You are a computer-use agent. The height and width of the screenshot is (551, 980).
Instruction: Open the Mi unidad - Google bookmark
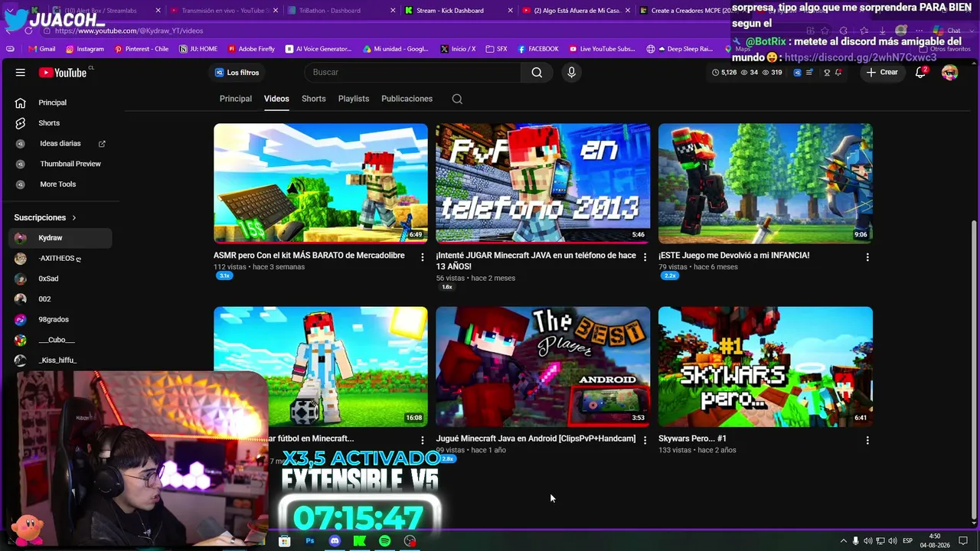pos(395,49)
